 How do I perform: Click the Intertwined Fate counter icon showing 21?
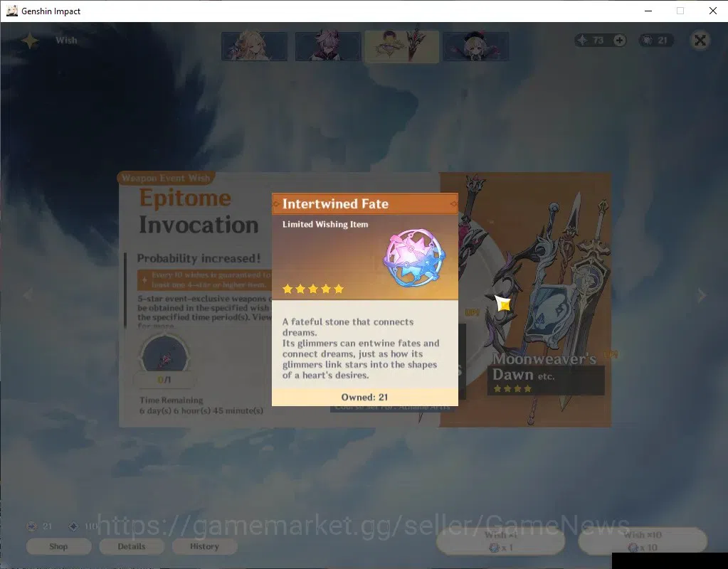click(x=647, y=41)
